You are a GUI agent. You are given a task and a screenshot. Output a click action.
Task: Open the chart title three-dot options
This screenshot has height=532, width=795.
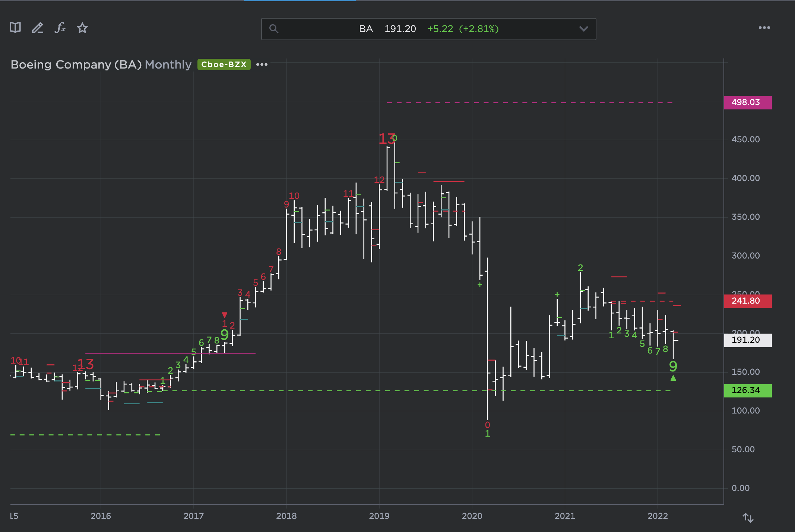pyautogui.click(x=262, y=64)
